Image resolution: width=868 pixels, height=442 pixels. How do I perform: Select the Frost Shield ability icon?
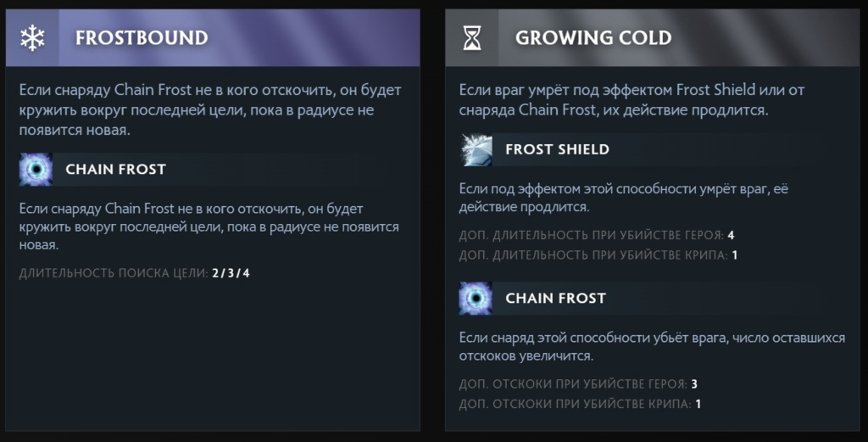point(476,149)
